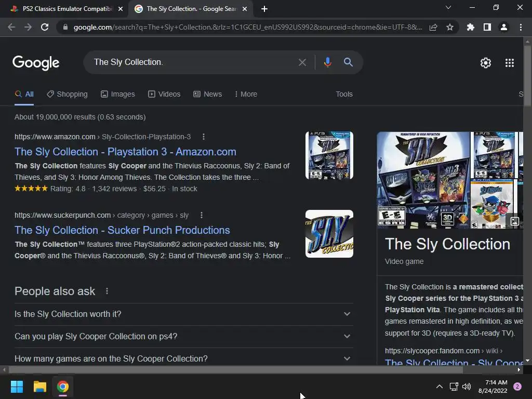This screenshot has width=532, height=399.
Task: Open Chrome three-dot menu
Action: tap(521, 27)
